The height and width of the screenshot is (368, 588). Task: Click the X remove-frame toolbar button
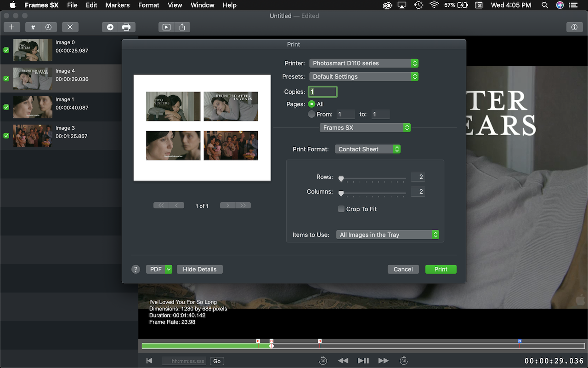[70, 27]
